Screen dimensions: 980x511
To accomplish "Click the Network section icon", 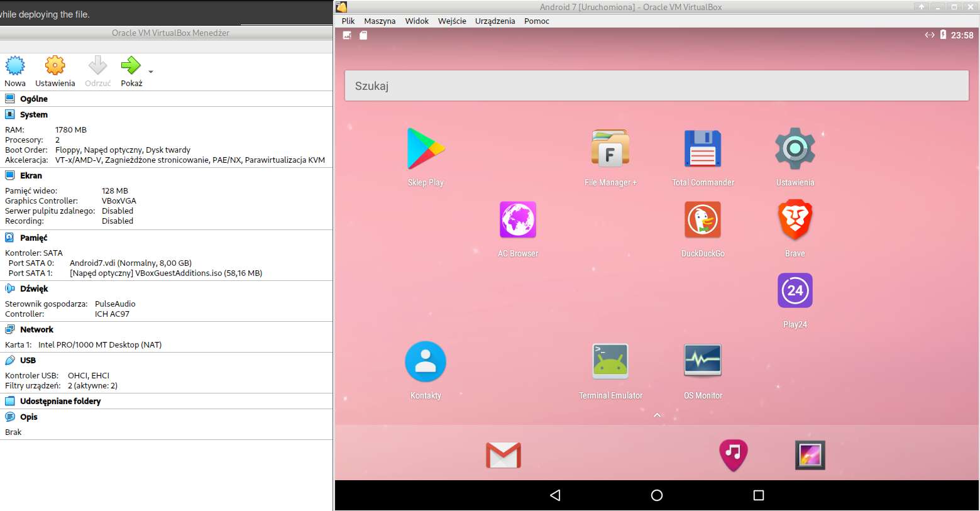I will point(9,329).
